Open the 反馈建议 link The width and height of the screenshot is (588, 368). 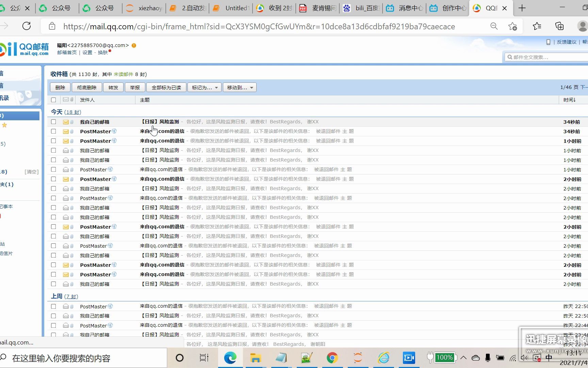[567, 42]
